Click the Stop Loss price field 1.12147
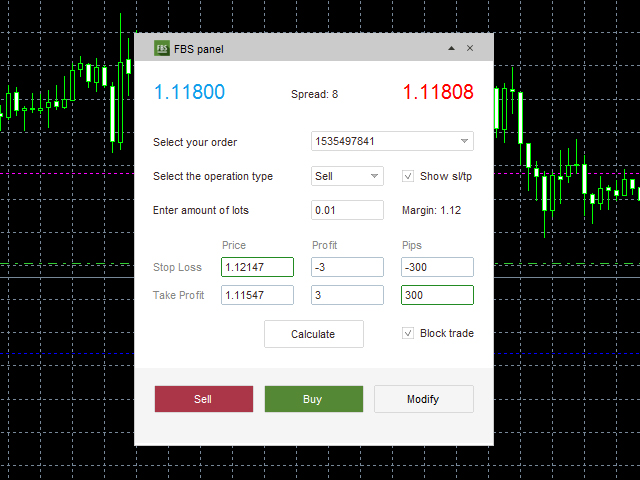Screen dimensions: 640x480 point(257,267)
